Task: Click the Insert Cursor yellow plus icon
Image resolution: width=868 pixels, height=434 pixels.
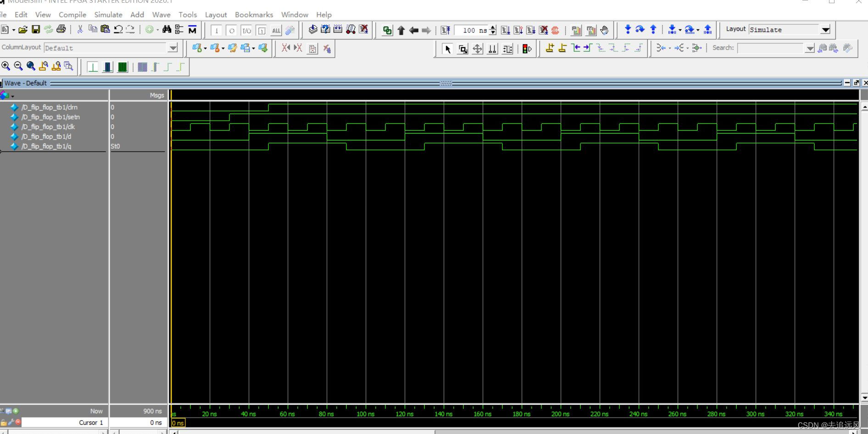Action: 550,48
